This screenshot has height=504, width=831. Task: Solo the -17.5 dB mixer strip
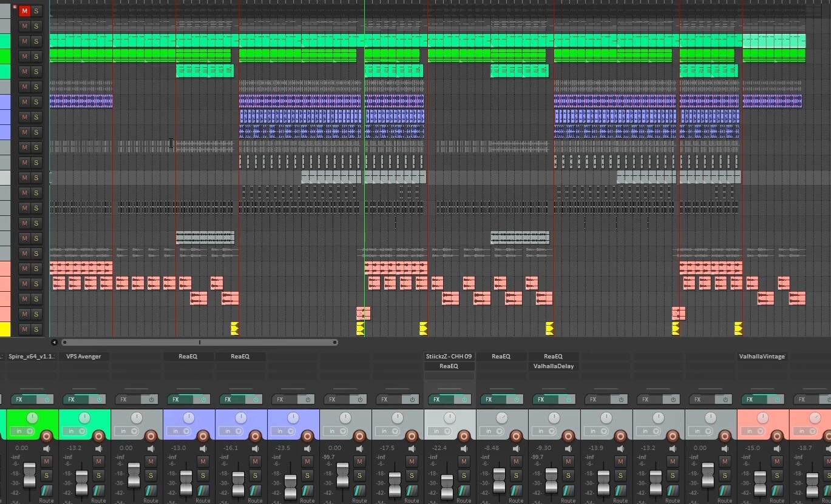tap(412, 475)
